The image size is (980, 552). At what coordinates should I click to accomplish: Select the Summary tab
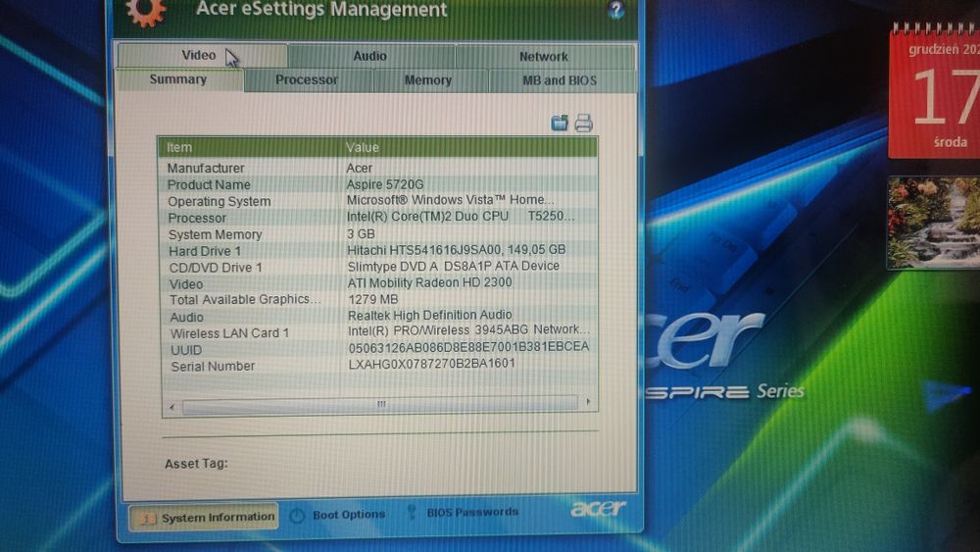tap(178, 79)
